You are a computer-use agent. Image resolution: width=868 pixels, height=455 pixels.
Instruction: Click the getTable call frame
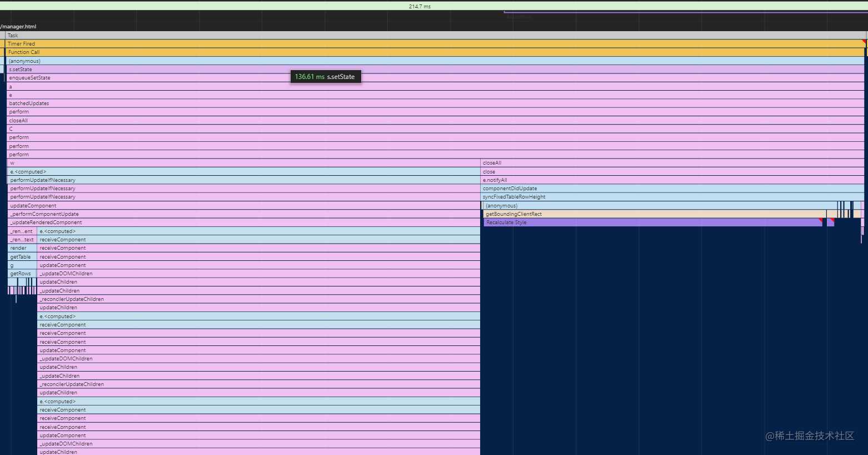22,257
